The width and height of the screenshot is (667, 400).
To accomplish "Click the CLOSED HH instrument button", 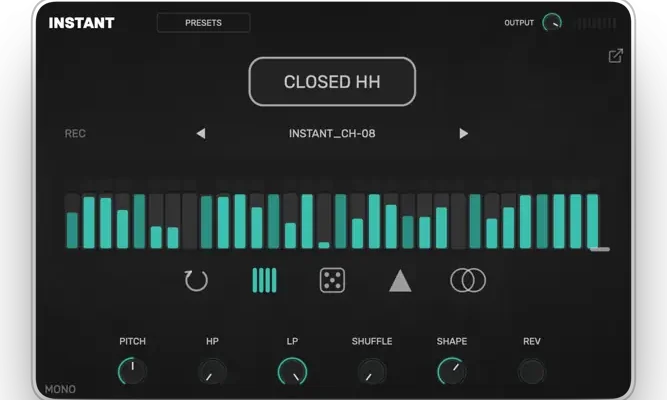I will click(x=332, y=82).
